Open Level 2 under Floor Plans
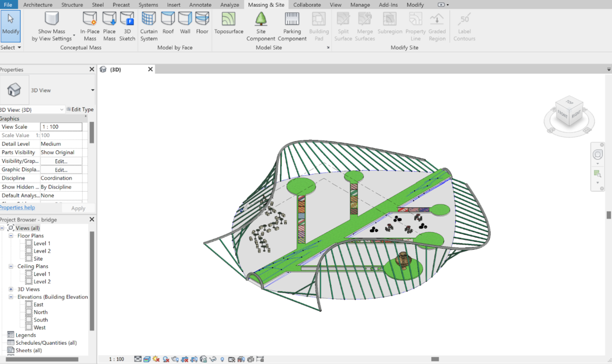The width and height of the screenshot is (612, 364). 42,251
